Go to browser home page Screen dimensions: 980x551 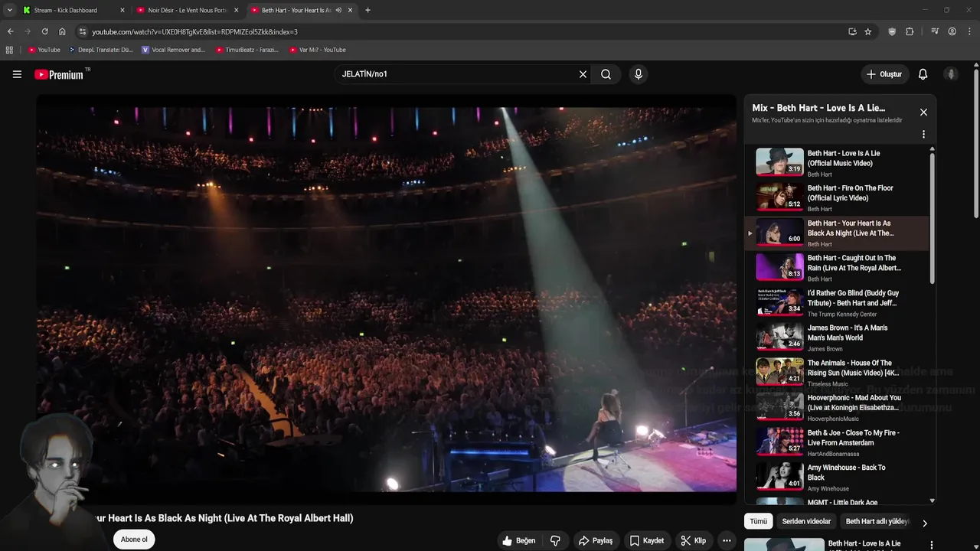click(62, 31)
